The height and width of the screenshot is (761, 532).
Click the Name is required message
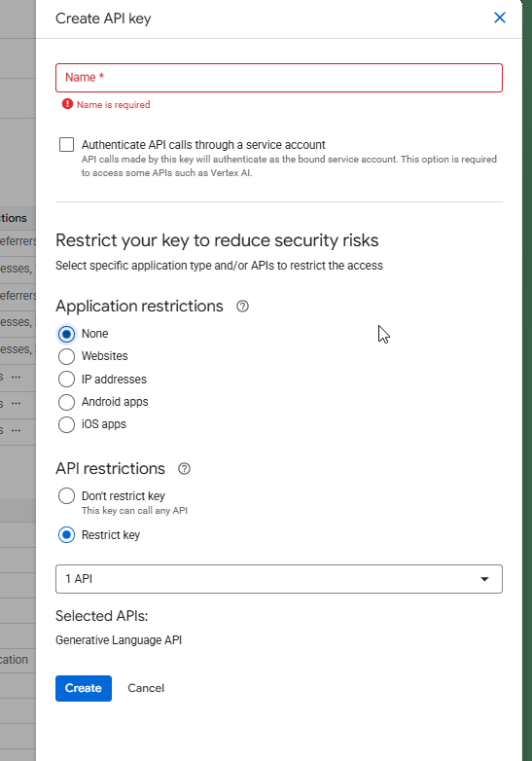pos(114,105)
